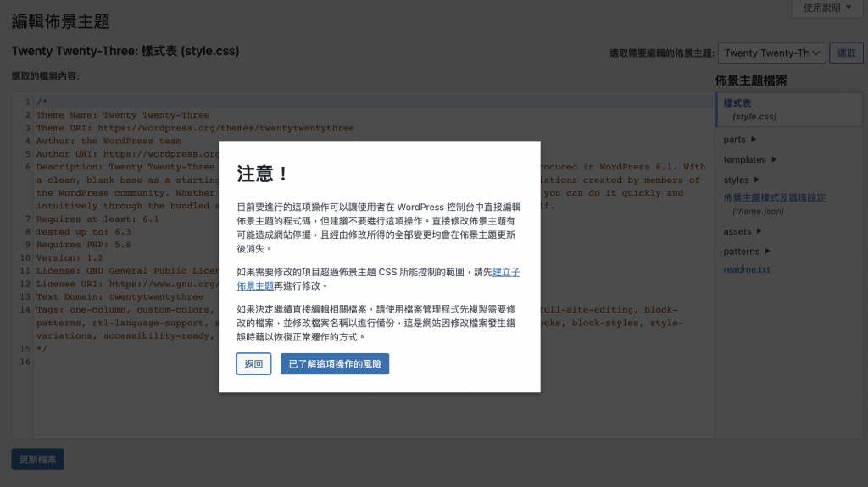Expand the templates folder

click(749, 159)
